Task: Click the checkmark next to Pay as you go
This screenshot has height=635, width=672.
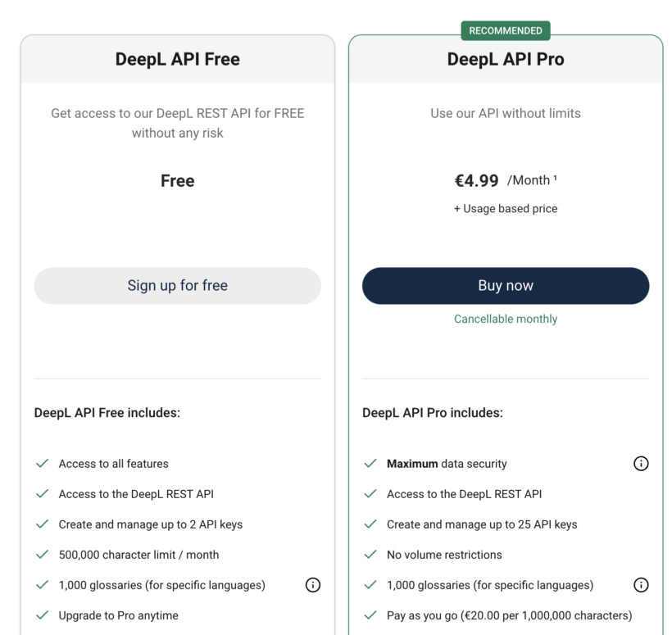Action: pyautogui.click(x=370, y=615)
